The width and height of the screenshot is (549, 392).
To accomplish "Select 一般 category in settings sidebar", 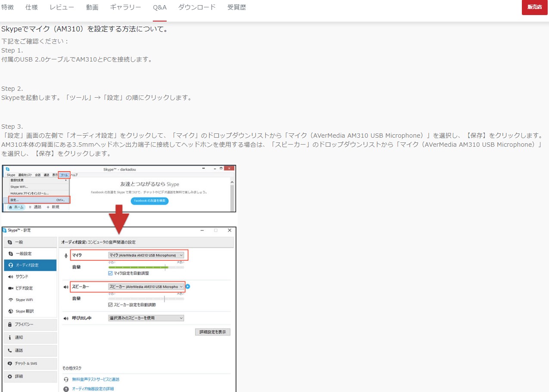I will pos(30,242).
